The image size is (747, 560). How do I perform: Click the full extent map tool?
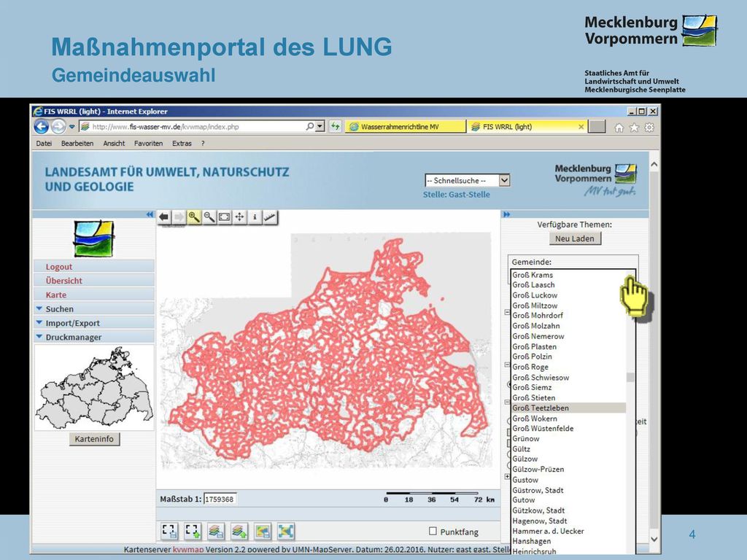[225, 217]
